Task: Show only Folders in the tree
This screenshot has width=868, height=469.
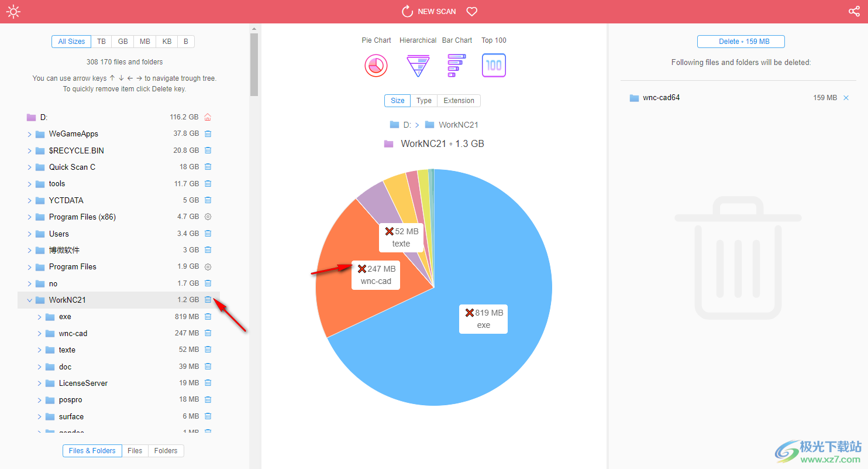Action: click(x=166, y=451)
